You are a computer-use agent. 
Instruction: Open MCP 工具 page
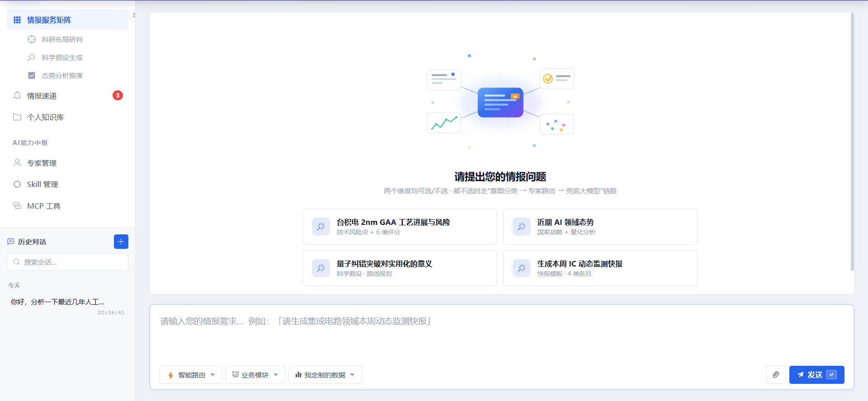click(67, 206)
